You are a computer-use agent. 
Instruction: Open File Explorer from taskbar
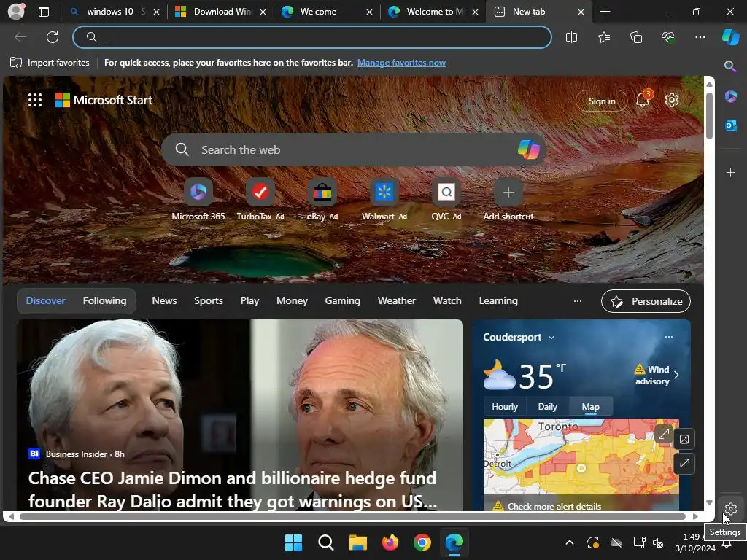point(357,542)
